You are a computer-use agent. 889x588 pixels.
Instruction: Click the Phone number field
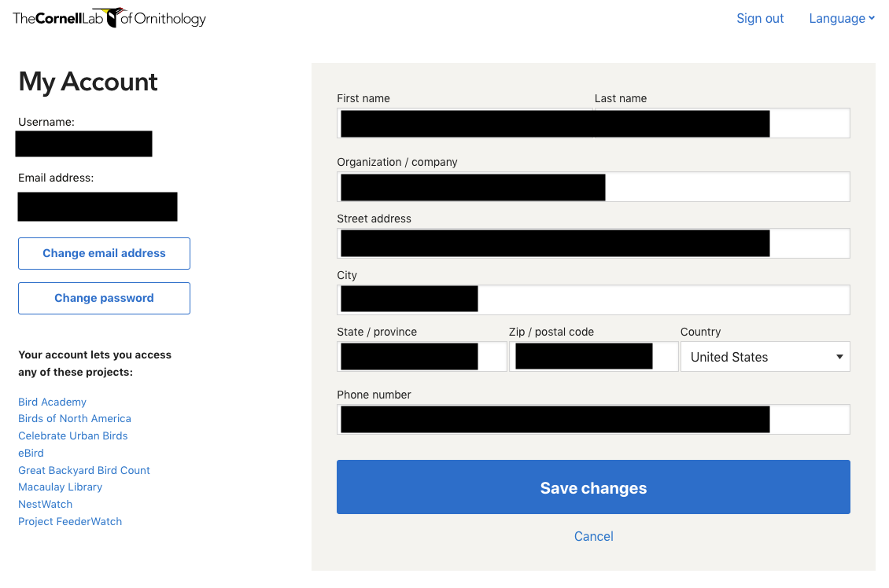(x=594, y=419)
